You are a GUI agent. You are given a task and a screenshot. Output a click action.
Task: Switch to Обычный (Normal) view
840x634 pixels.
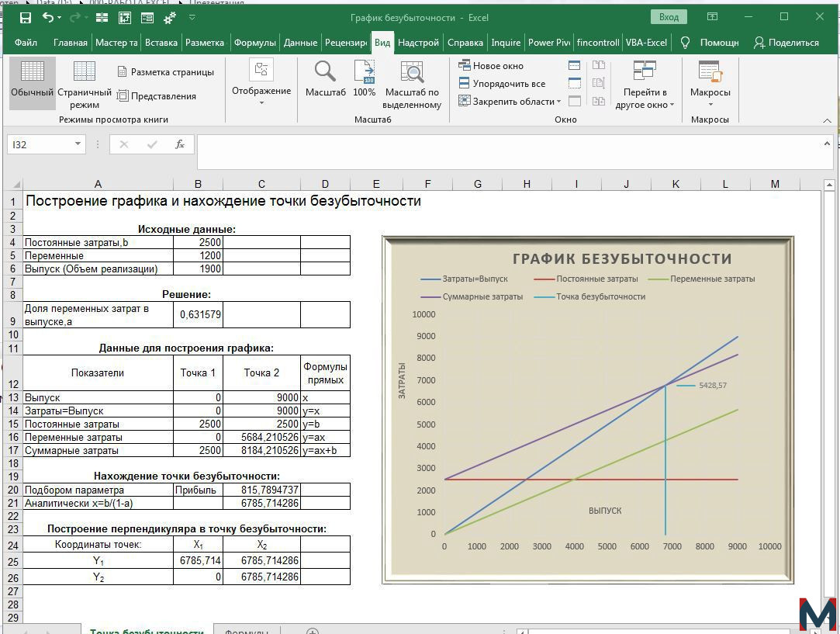(32, 84)
